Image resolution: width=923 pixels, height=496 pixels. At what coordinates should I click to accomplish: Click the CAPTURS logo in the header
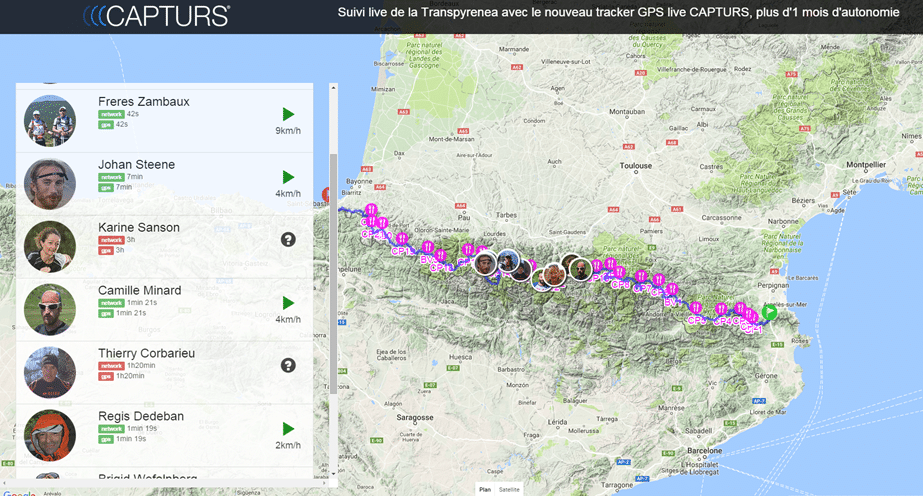pyautogui.click(x=157, y=16)
